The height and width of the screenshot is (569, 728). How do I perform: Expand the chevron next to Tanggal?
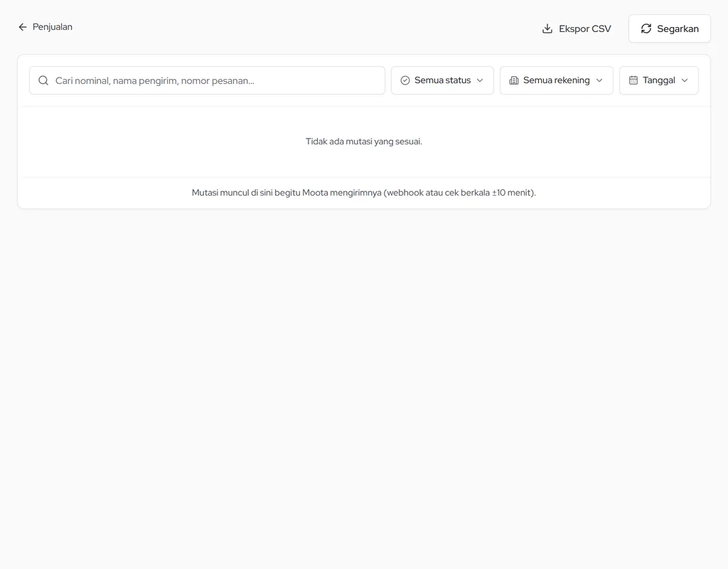tap(685, 80)
